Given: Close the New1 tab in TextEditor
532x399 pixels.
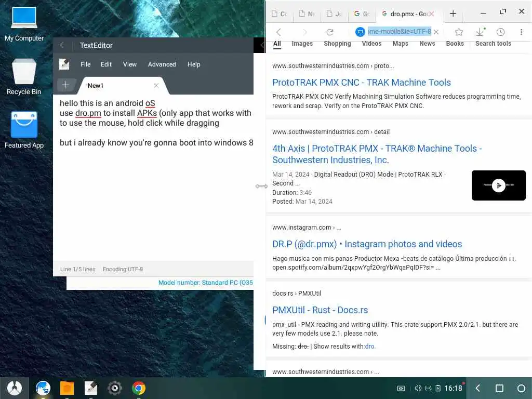Looking at the screenshot, I should click(156, 86).
